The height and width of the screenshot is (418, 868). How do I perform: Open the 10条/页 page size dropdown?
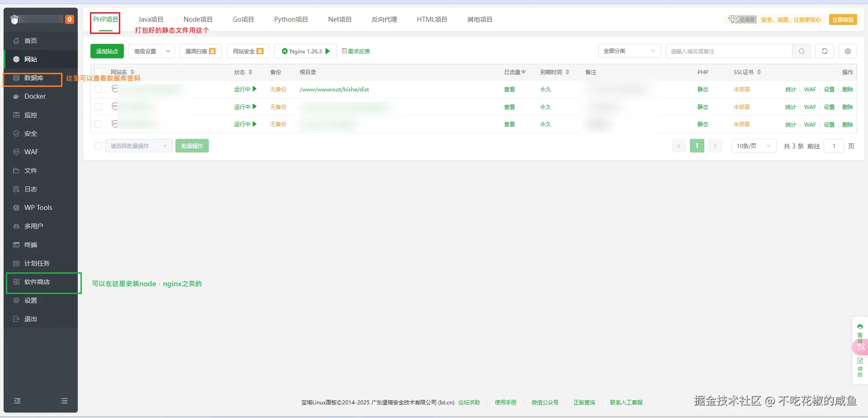754,146
